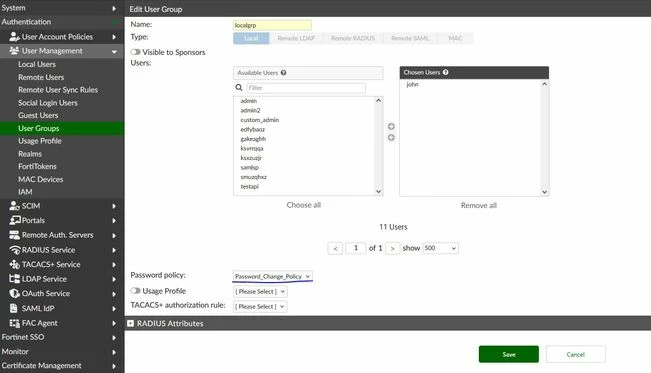Move selected user back to Available arrow
Viewport: 651px width, 373px height.
click(391, 137)
